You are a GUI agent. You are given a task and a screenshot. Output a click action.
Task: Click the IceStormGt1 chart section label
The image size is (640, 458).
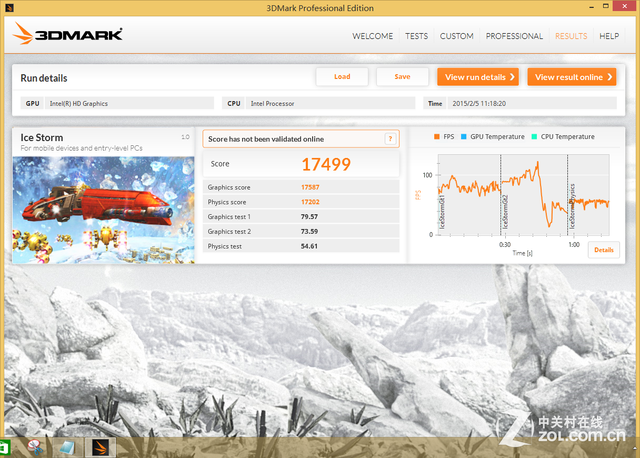(x=442, y=212)
